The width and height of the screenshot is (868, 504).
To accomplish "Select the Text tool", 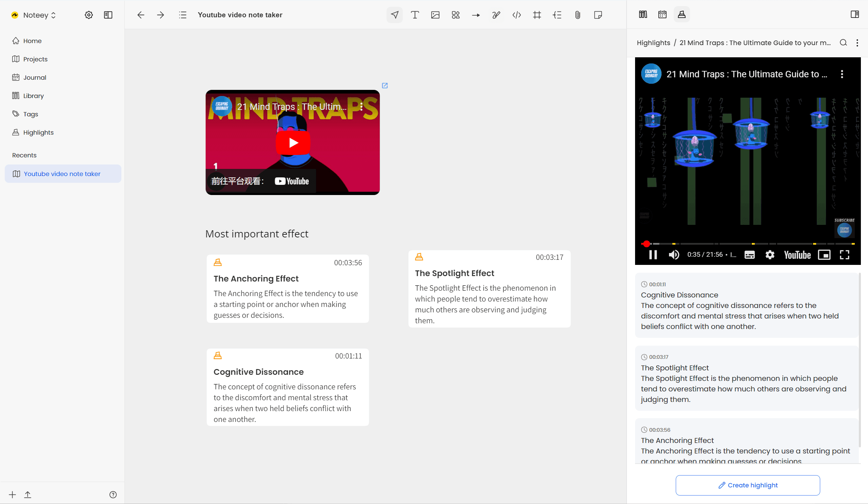I will pos(415,15).
